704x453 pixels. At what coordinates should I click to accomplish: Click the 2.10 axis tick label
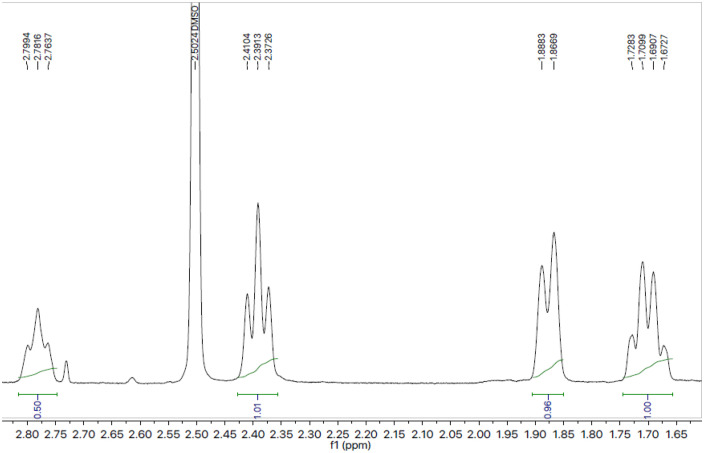[x=422, y=435]
